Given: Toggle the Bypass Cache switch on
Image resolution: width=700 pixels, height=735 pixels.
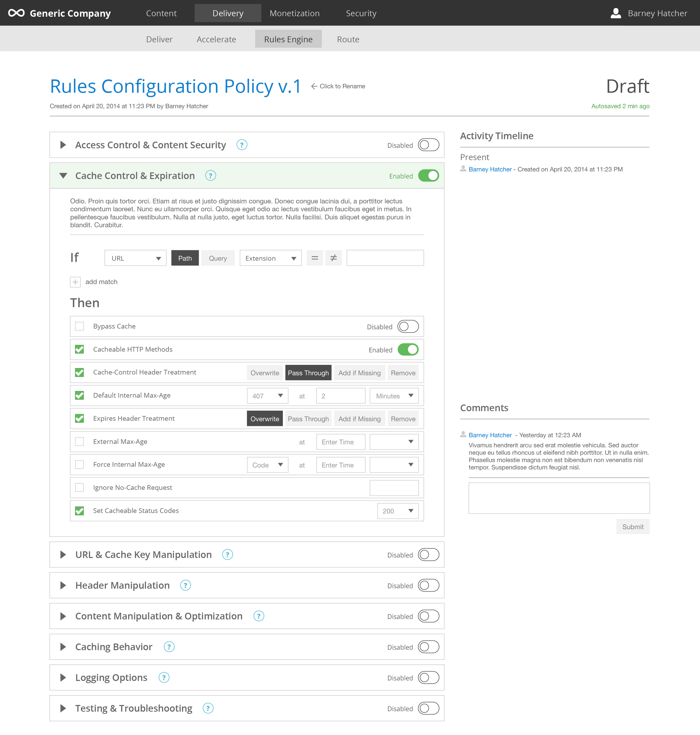Looking at the screenshot, I should (408, 327).
